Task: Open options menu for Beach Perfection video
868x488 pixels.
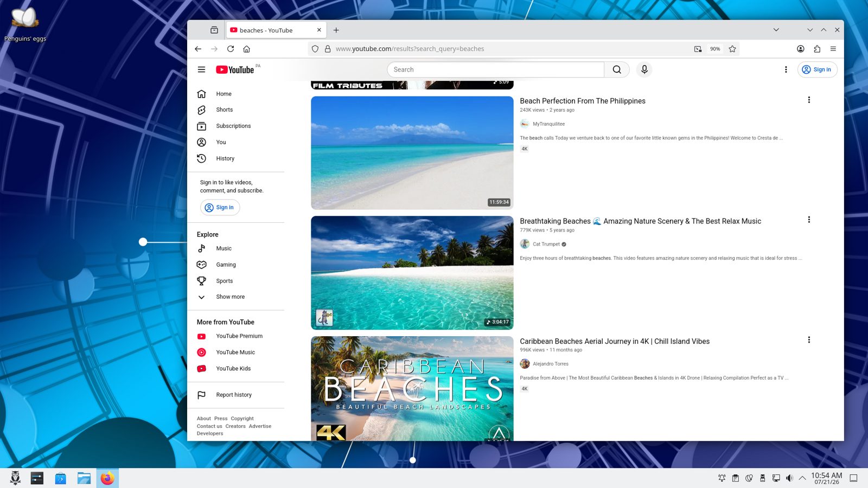Action: point(809,100)
